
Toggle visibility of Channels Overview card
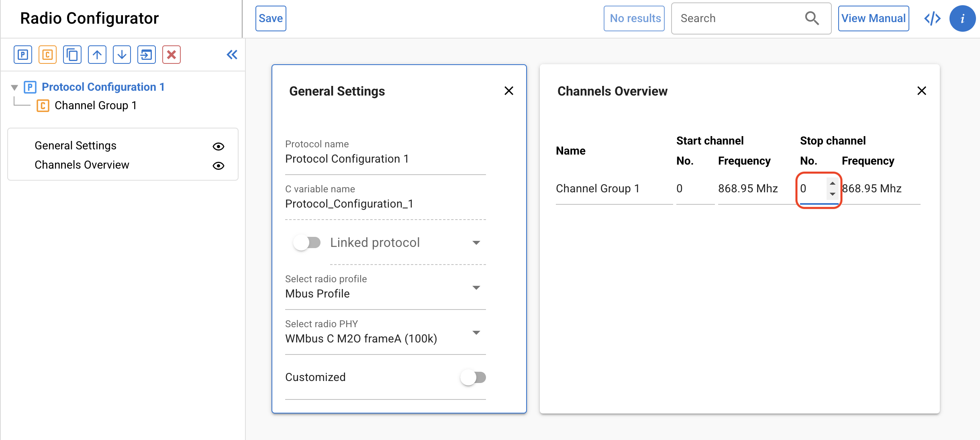pos(218,166)
